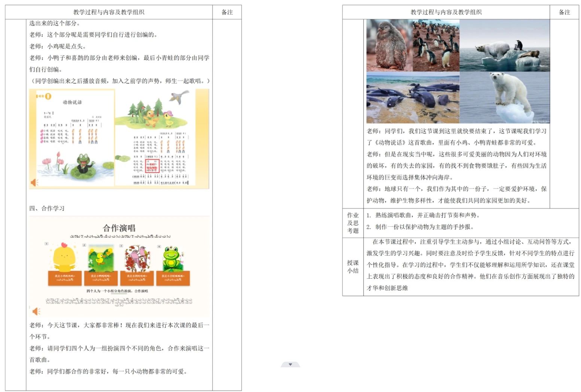Click the 合作演唱 slide title

119,228
